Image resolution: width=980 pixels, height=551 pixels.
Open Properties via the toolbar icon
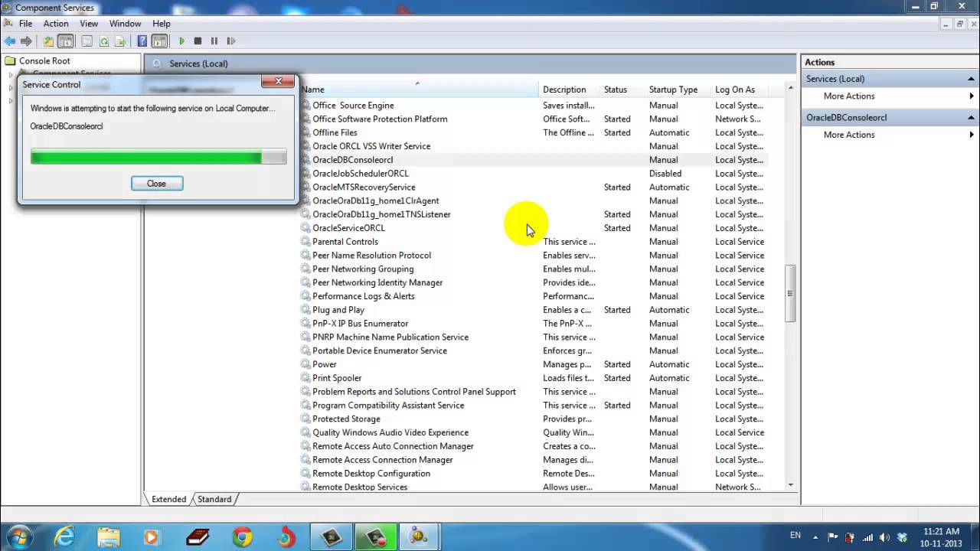coord(87,41)
